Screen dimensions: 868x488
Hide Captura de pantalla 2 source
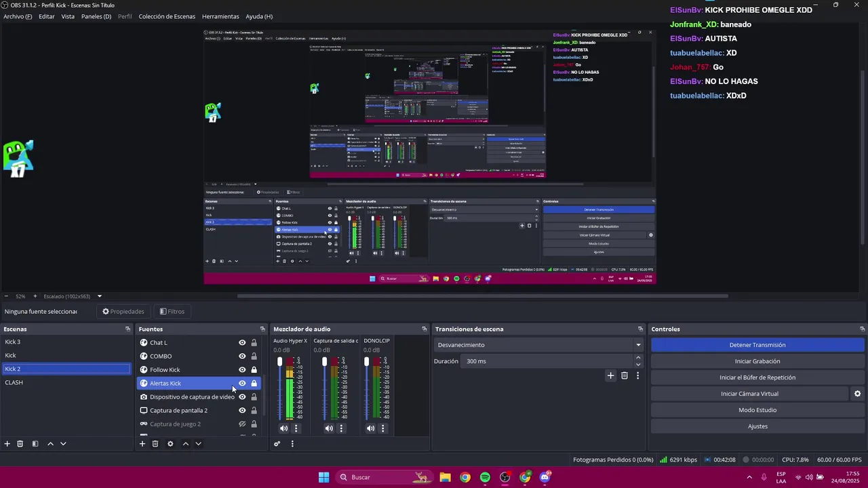tap(242, 411)
